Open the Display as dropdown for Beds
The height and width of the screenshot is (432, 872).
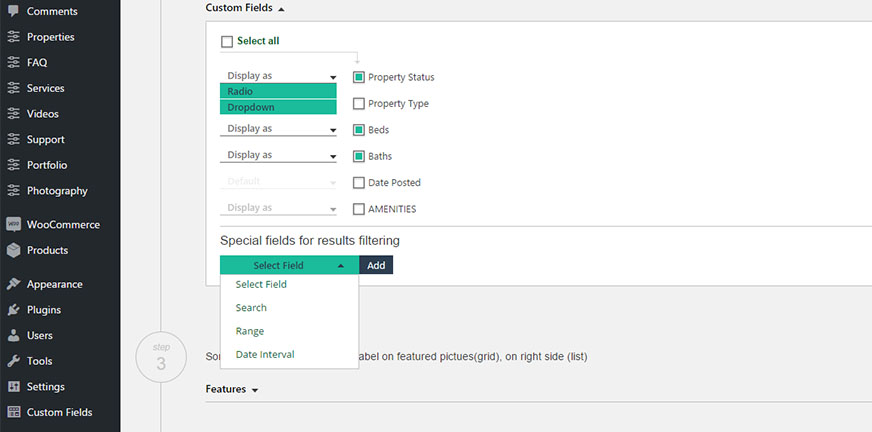[x=278, y=129]
